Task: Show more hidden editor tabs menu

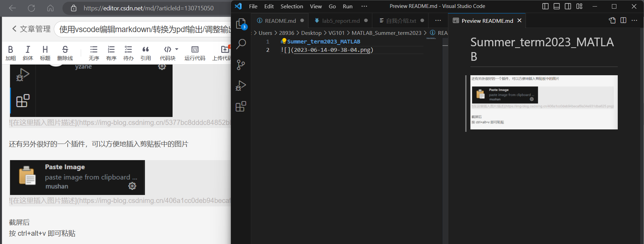Action: point(438,20)
